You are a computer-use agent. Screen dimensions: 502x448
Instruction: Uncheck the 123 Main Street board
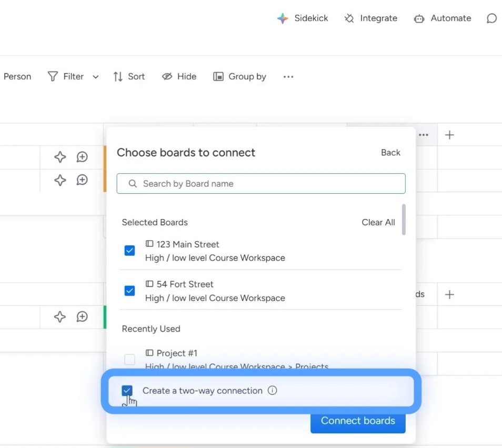click(129, 251)
